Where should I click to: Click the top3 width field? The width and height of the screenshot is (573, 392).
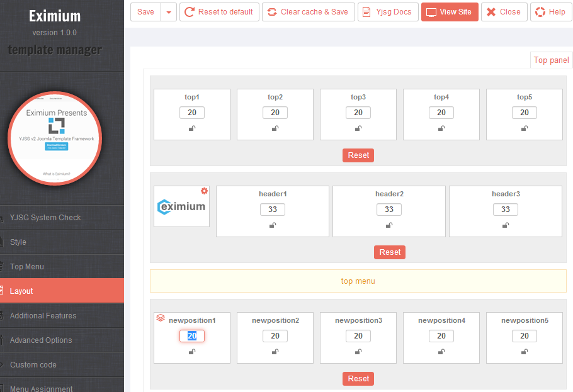point(358,113)
